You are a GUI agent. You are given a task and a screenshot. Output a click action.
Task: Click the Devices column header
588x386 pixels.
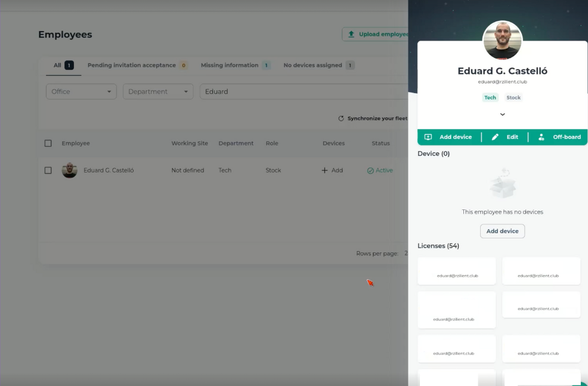(333, 143)
